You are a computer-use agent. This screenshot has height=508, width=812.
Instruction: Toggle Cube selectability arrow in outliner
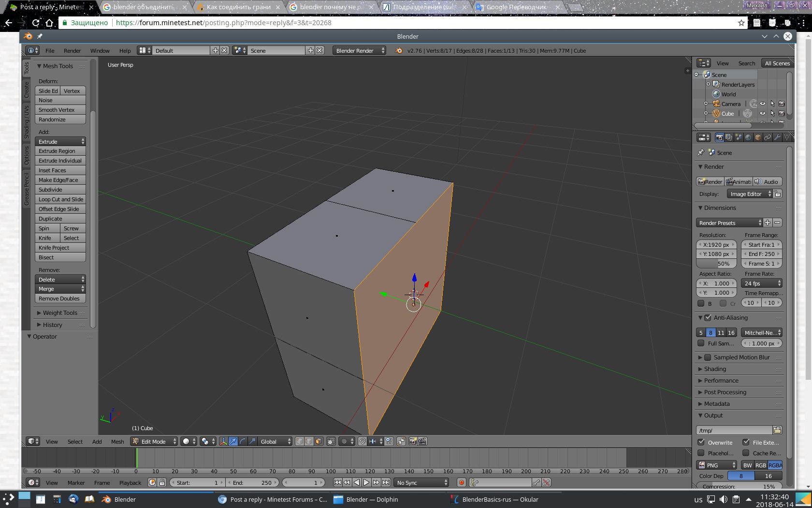tap(772, 113)
